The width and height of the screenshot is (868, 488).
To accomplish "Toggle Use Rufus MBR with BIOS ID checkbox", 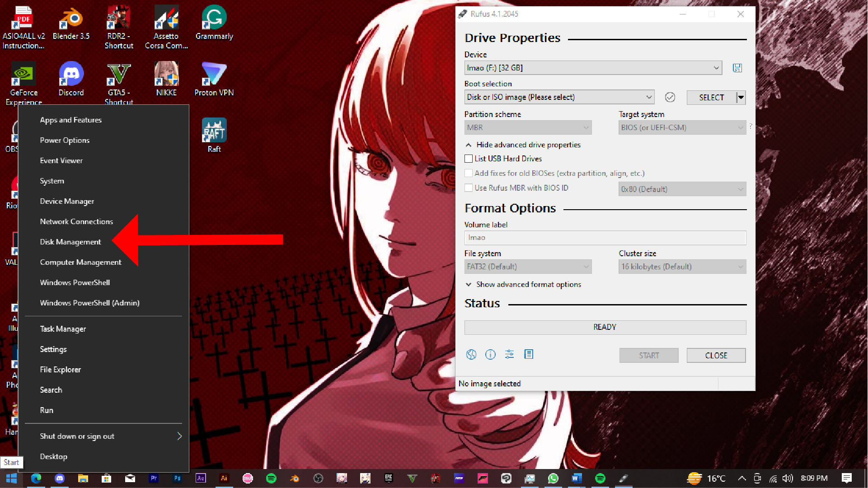I will coord(469,188).
